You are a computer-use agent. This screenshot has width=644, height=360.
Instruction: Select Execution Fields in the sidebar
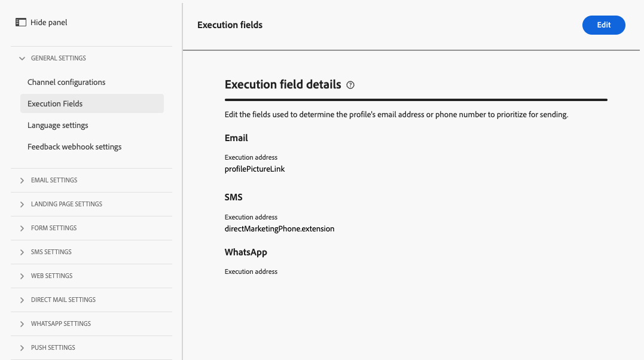[55, 103]
